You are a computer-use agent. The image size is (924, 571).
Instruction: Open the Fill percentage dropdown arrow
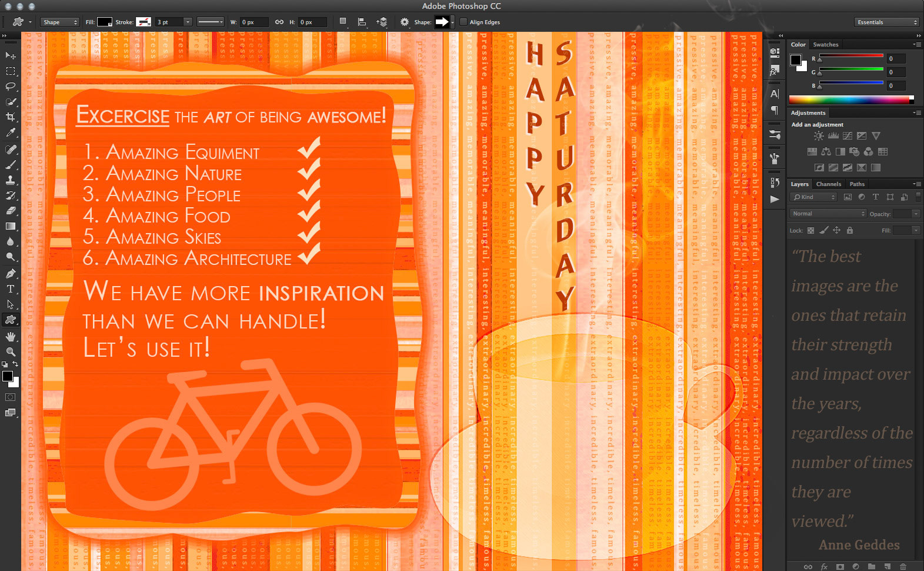click(916, 230)
